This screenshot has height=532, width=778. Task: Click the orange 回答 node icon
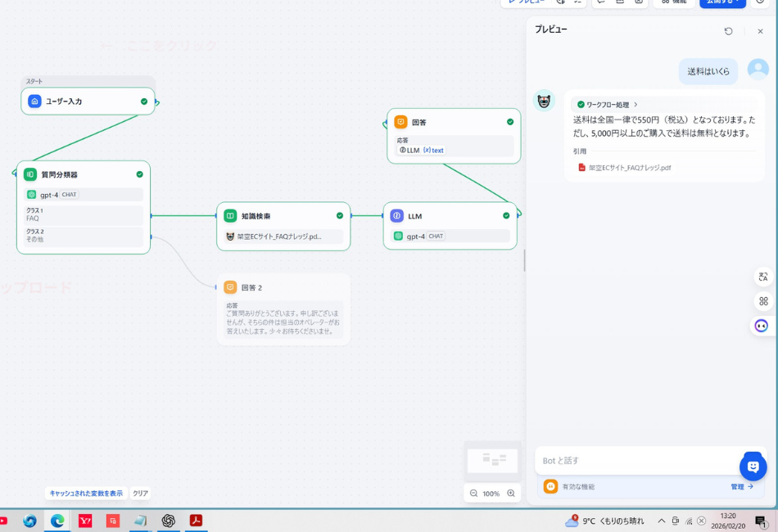[x=400, y=122]
